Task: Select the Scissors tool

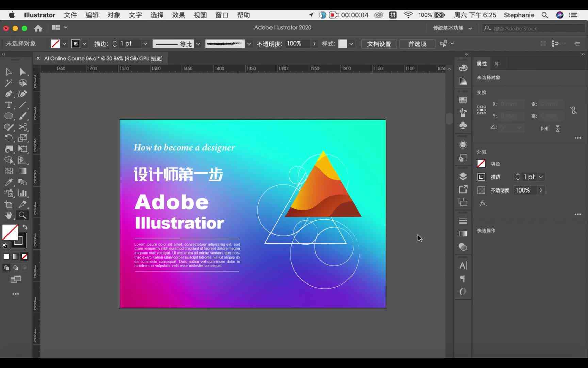Action: [x=22, y=127]
